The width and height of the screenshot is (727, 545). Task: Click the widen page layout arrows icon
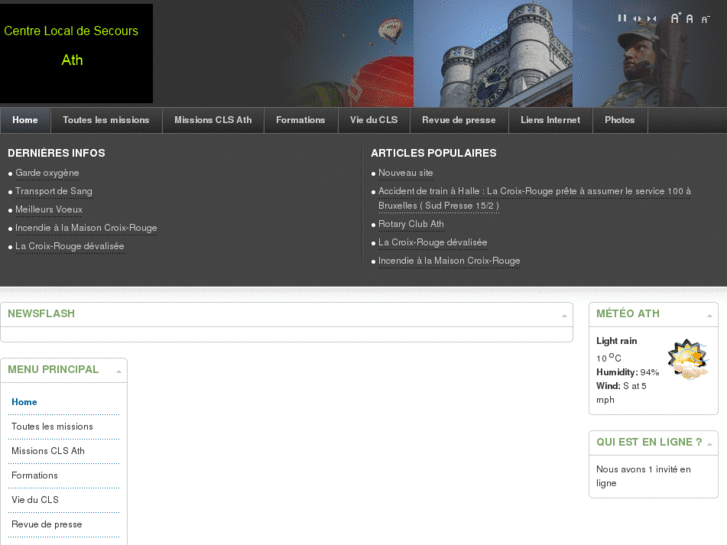click(x=637, y=19)
